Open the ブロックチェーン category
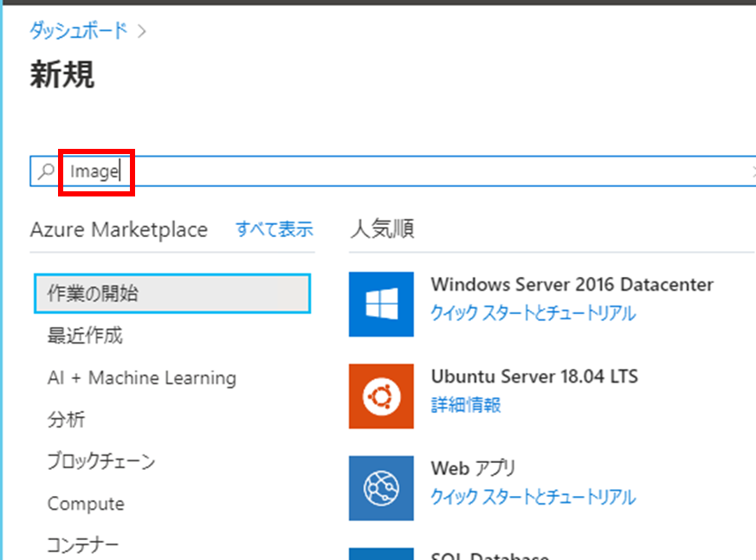The height and width of the screenshot is (560, 756). [101, 461]
